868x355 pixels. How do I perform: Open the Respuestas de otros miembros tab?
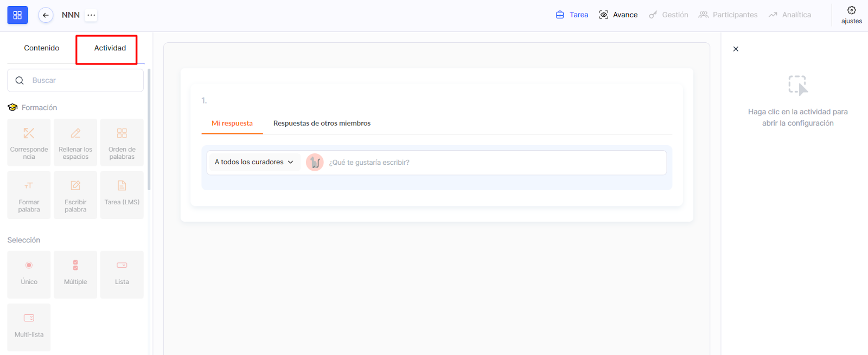322,124
